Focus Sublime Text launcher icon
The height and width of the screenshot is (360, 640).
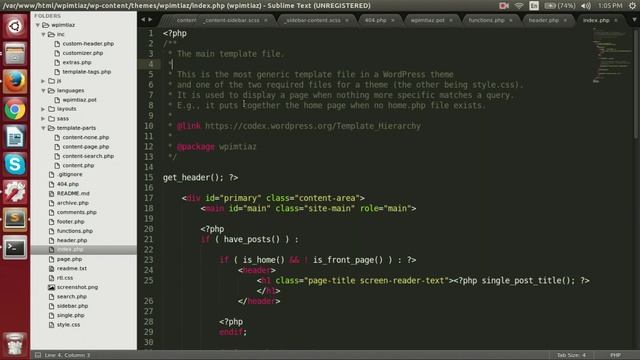15,220
